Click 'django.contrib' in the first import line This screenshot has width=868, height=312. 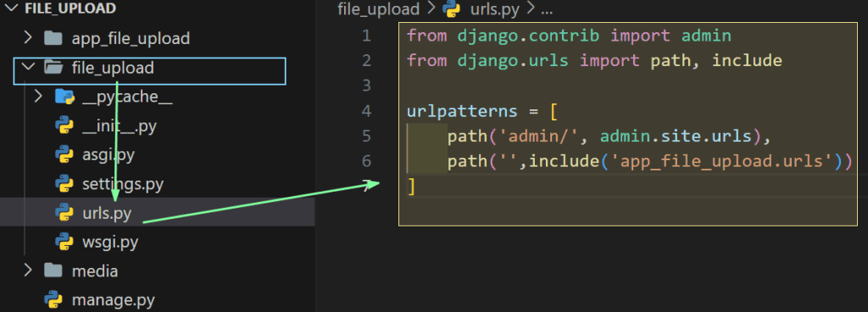[x=528, y=36]
